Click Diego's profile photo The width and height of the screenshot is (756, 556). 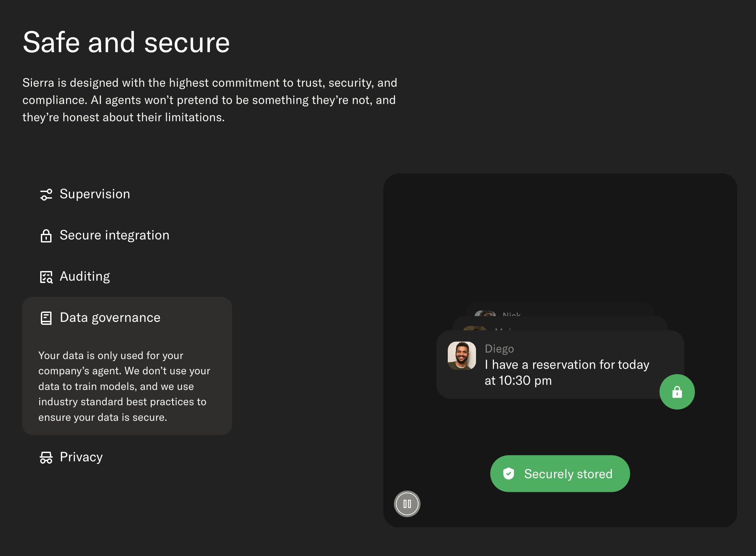(461, 356)
